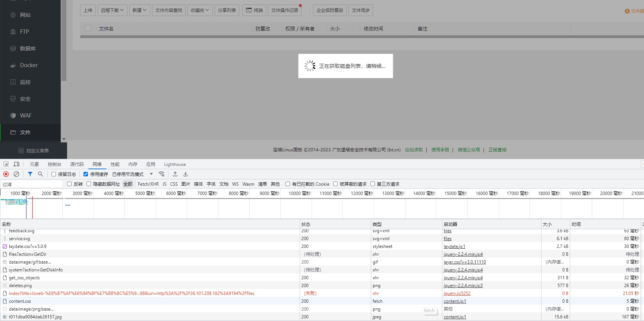Sort by 状态 column header
Screen dimensions: 644x321
click(x=335, y=224)
